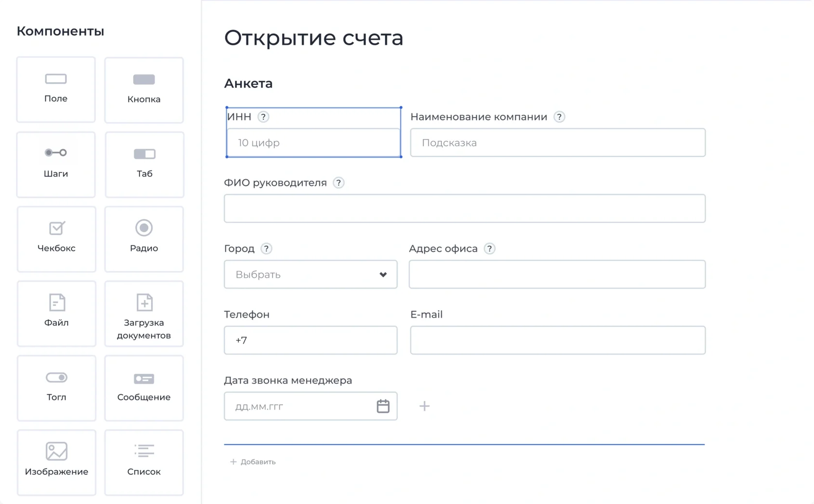Screen dimensions: 814x504
Task: Select the Файл component
Action: click(56, 314)
